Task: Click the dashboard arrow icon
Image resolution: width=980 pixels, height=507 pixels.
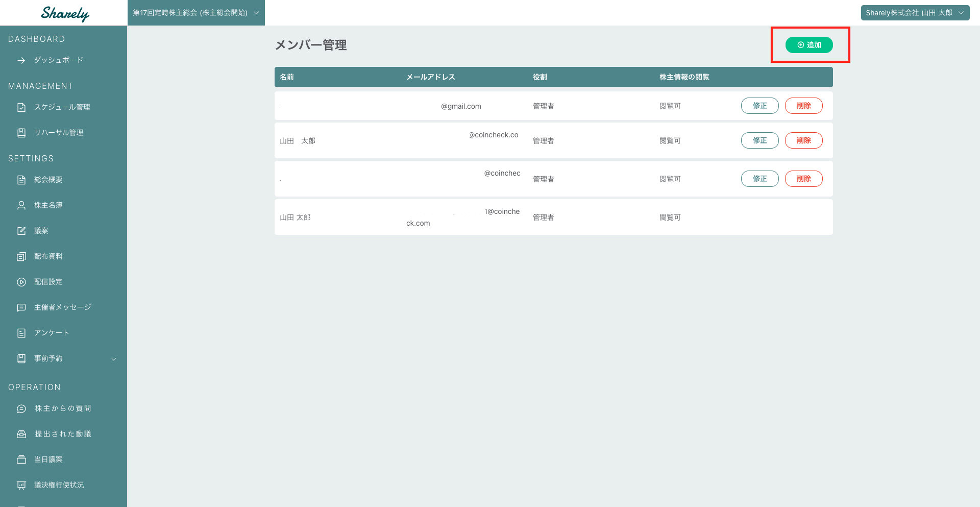Action: tap(21, 60)
